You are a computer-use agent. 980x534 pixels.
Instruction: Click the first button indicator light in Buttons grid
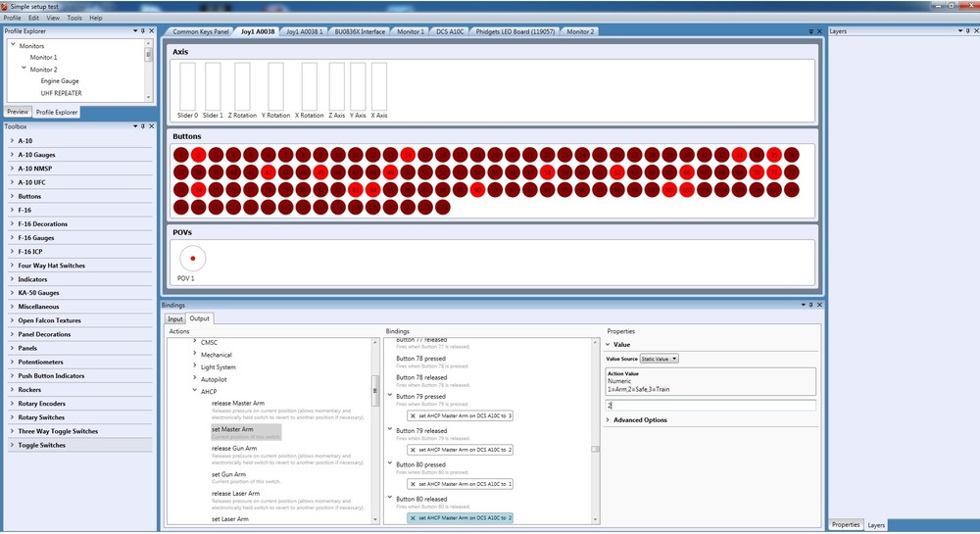tap(180, 155)
